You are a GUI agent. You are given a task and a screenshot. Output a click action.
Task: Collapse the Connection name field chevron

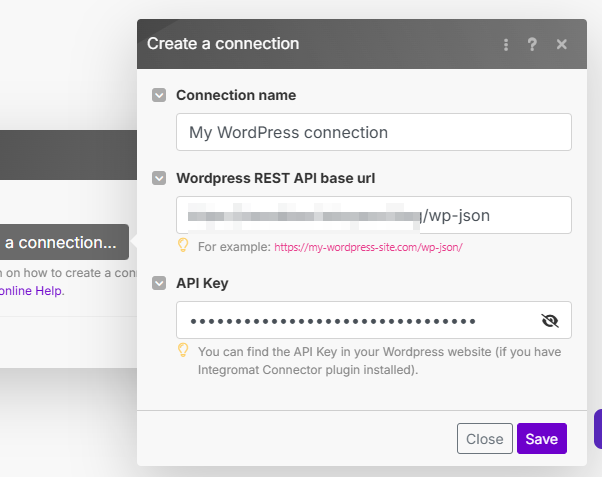[159, 95]
